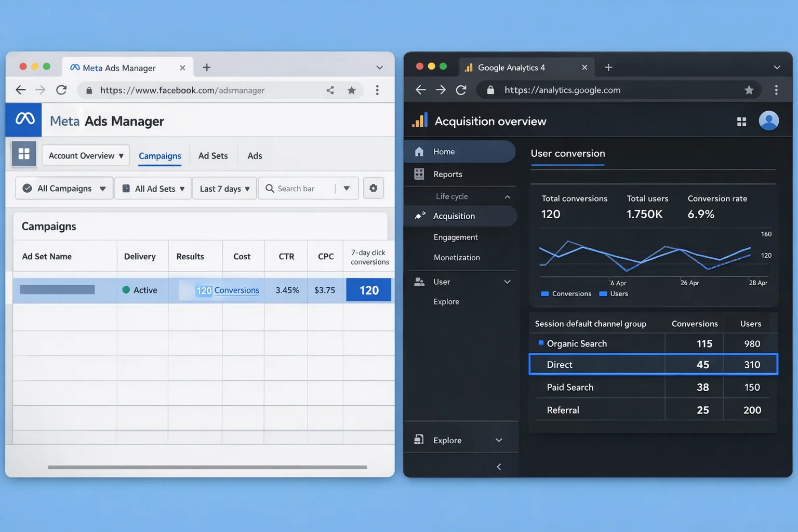Open Reports in the Analytics sidebar
The width and height of the screenshot is (798, 532).
pos(447,175)
